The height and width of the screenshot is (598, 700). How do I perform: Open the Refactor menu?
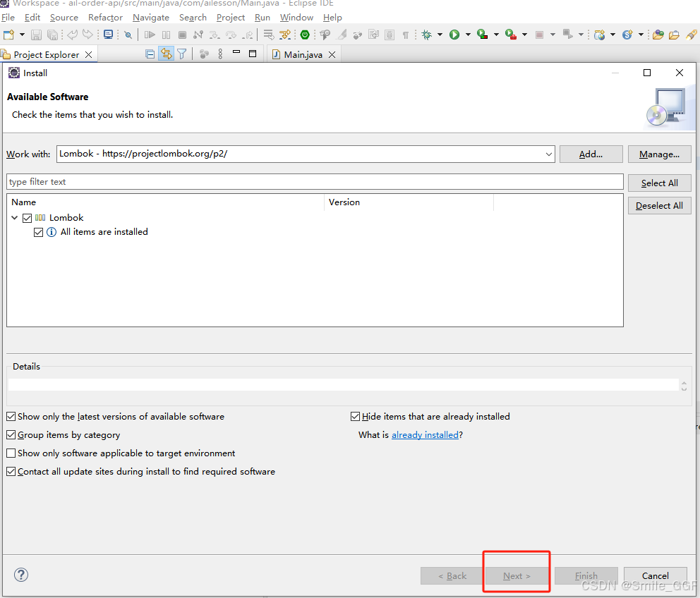click(x=105, y=18)
